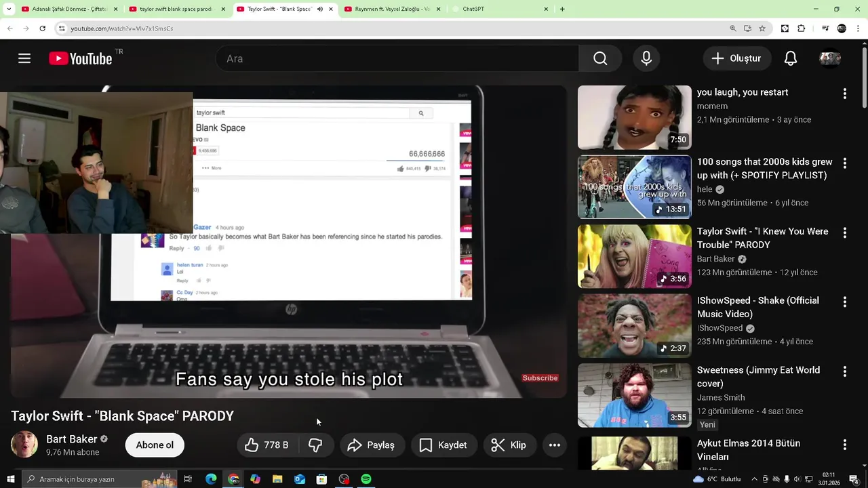Dislike the Blank Space parody video
The width and height of the screenshot is (868, 488).
[315, 445]
